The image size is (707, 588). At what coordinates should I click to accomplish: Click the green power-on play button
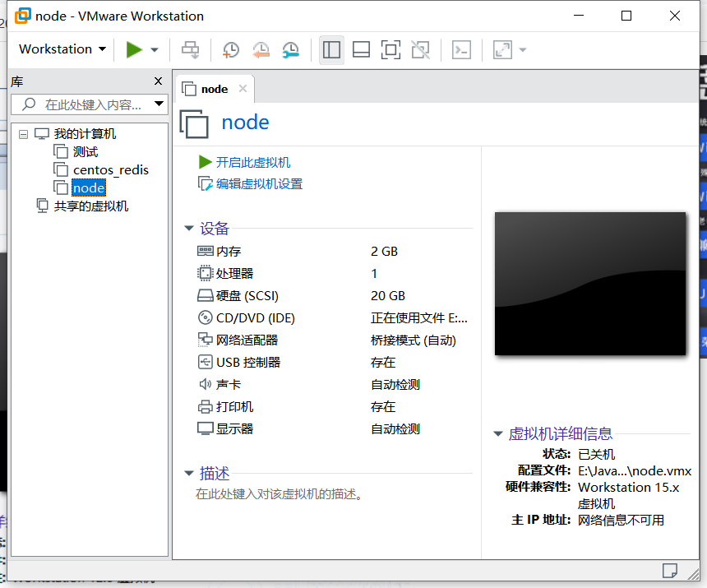(134, 49)
